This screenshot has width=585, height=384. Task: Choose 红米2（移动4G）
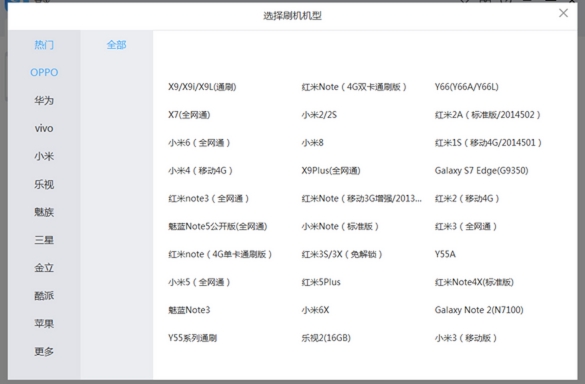pos(467,199)
